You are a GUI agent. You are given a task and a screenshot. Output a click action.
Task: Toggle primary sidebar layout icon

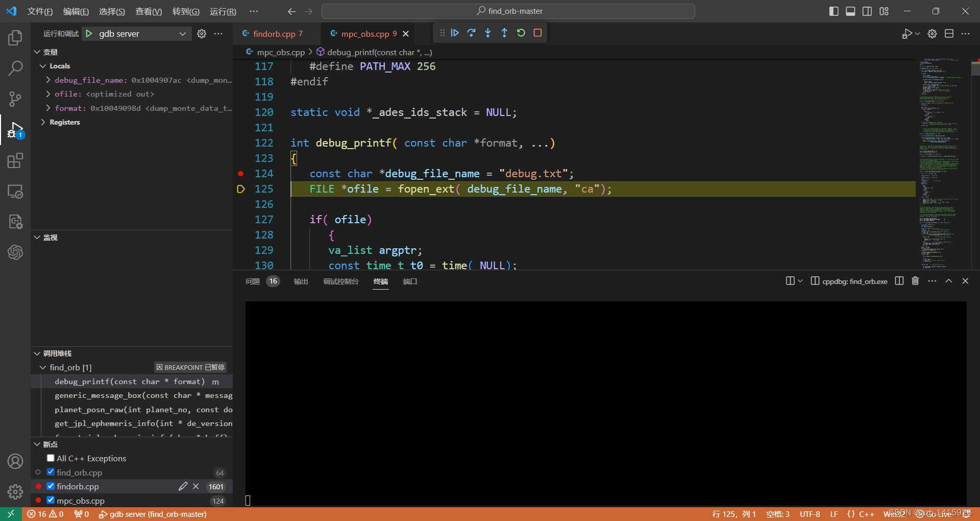(834, 11)
